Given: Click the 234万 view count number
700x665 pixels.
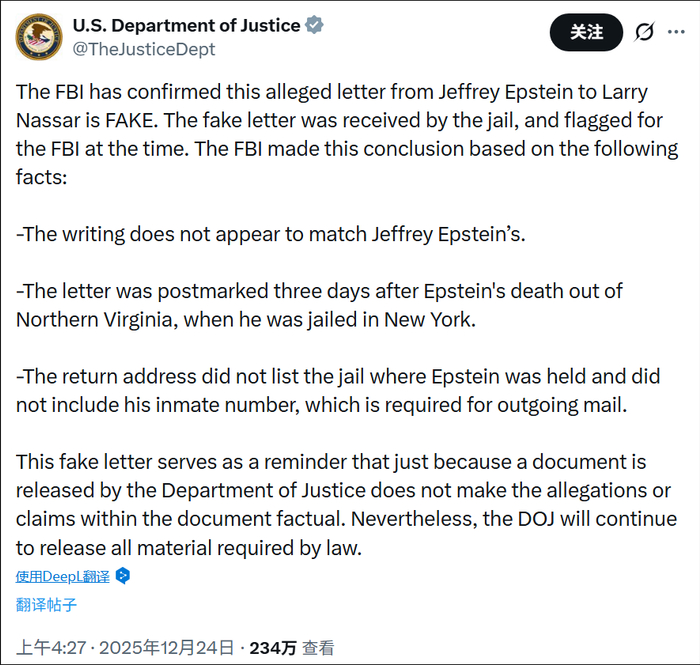Looking at the screenshot, I should point(273,647).
